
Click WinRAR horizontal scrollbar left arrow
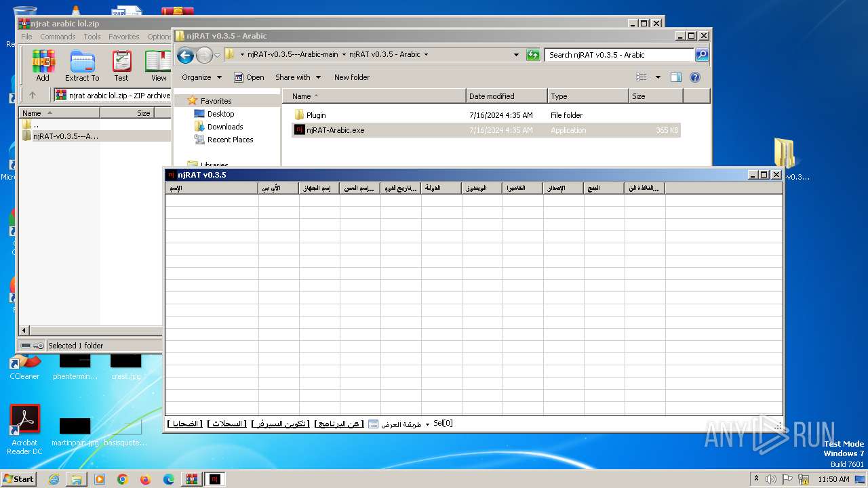(24, 330)
